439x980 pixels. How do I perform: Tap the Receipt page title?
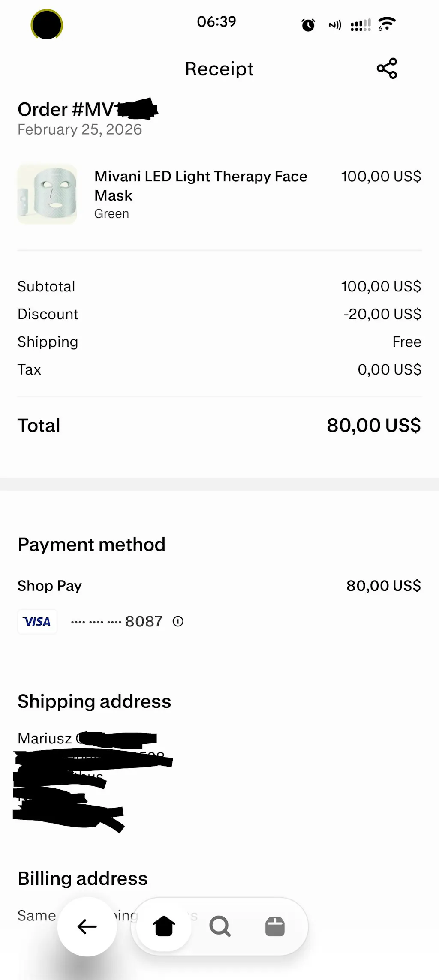(219, 69)
